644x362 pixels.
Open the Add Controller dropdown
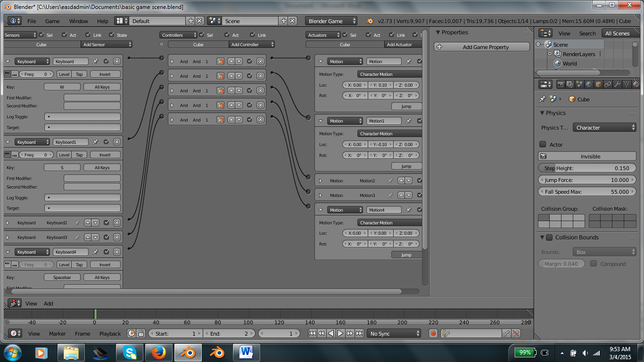[x=252, y=44]
